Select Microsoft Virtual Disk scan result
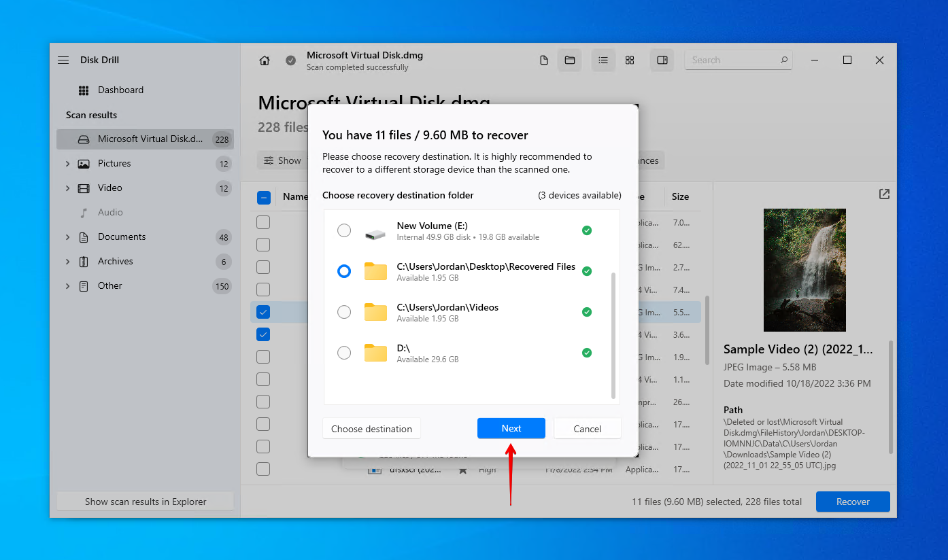The image size is (948, 560). (x=146, y=139)
